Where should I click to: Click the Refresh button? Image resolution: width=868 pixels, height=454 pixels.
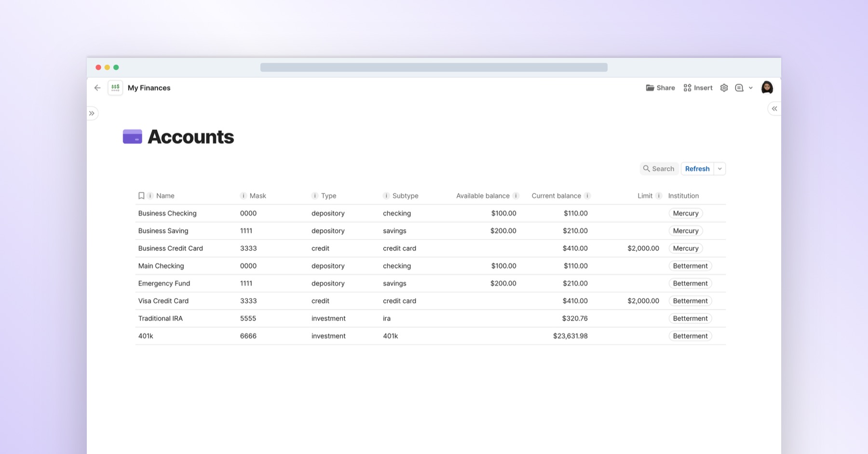[697, 169]
